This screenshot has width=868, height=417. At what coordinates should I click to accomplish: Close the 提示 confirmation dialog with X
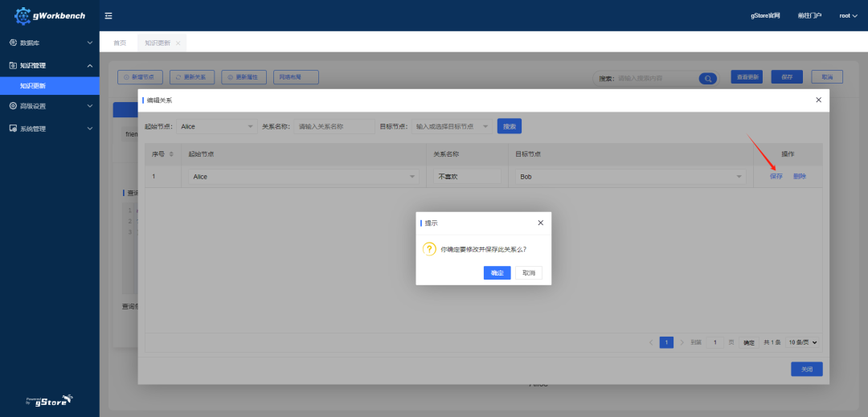541,223
